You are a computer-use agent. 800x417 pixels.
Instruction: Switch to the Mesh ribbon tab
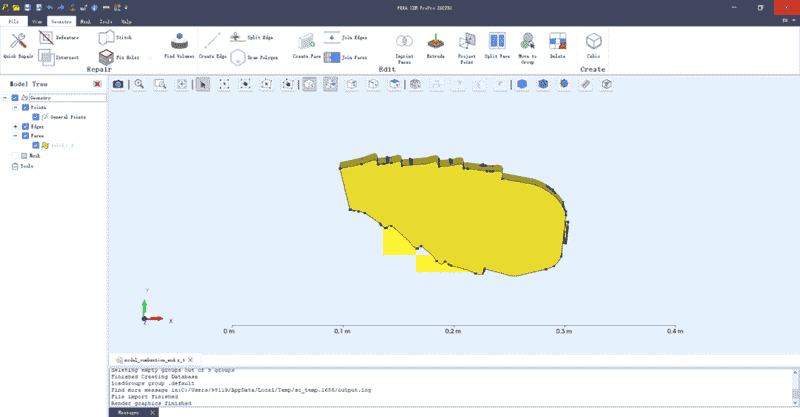tap(85, 21)
